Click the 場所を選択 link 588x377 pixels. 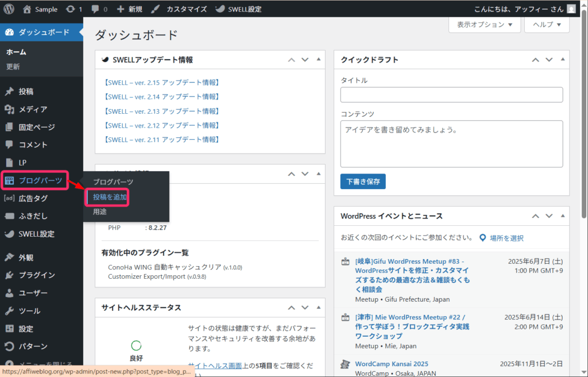[x=506, y=238]
